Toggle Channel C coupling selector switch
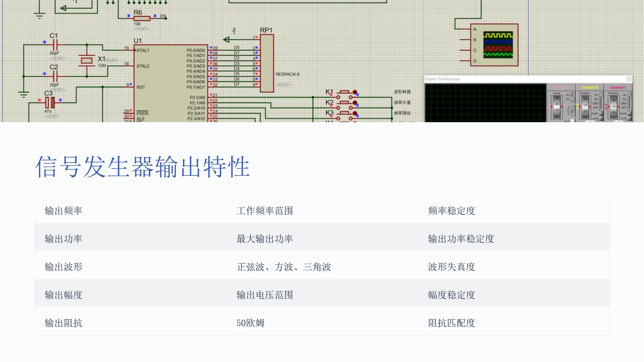 630,101
